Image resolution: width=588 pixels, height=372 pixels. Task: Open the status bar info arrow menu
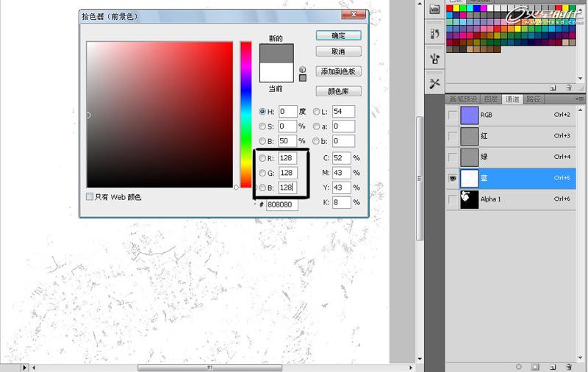click(x=25, y=368)
